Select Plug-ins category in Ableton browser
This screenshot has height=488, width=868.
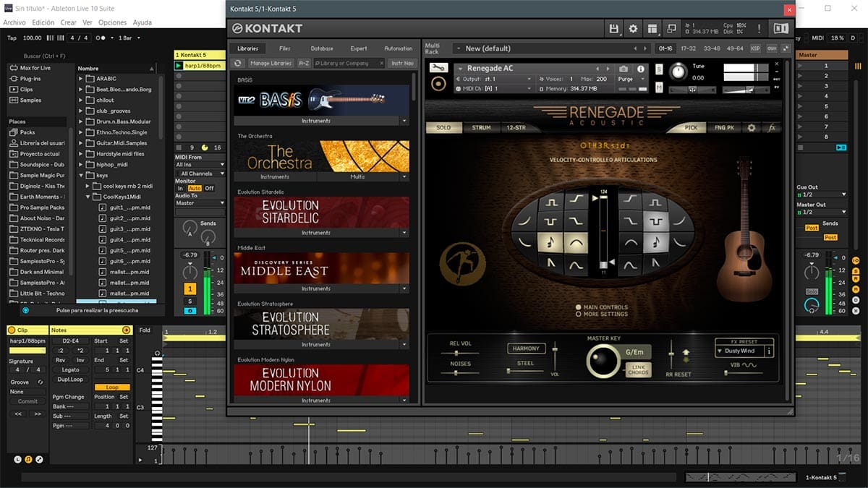[25, 78]
